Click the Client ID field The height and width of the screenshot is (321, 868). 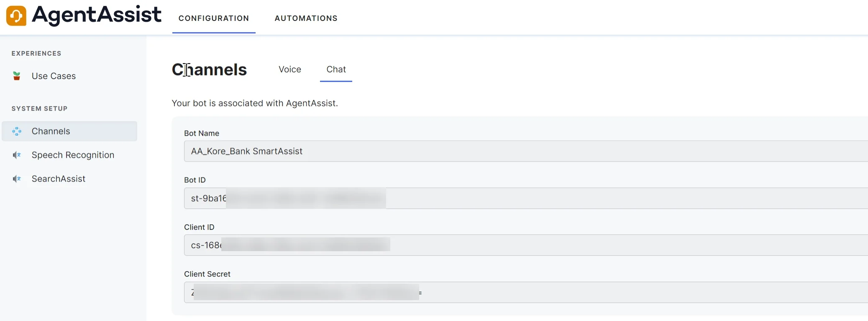tap(526, 245)
